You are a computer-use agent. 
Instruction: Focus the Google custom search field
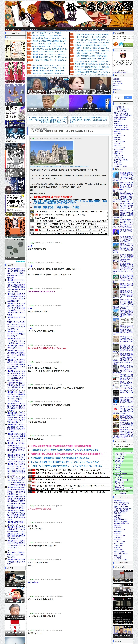[119, 98]
